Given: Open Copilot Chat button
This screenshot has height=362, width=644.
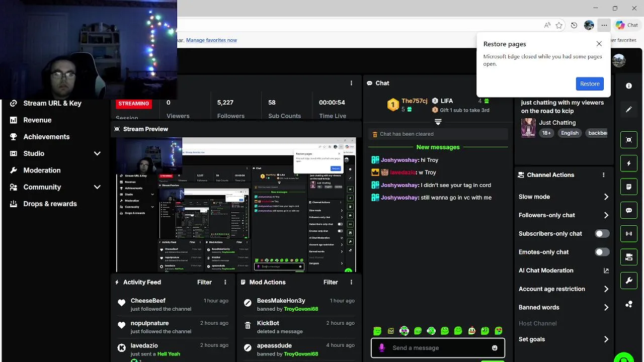Looking at the screenshot, I should pyautogui.click(x=627, y=25).
